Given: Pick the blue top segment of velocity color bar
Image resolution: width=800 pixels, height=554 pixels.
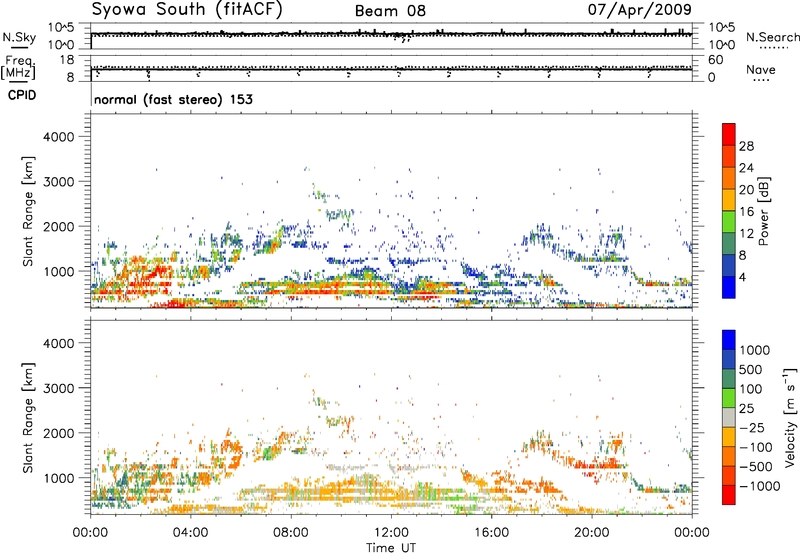Looking at the screenshot, I should 729,340.
